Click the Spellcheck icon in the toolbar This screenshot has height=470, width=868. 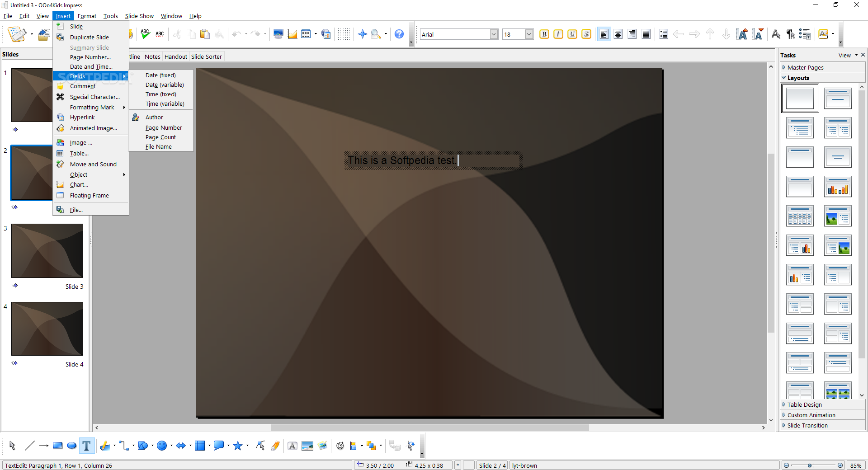click(x=145, y=34)
